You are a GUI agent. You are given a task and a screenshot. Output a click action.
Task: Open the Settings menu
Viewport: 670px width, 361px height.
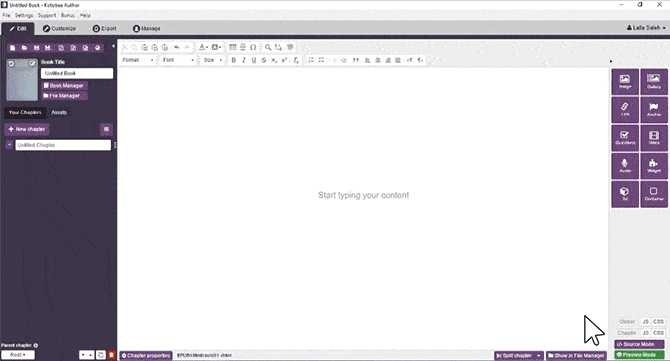click(24, 15)
